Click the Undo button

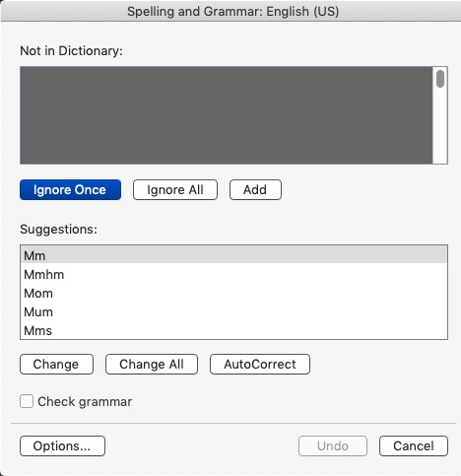pos(333,445)
